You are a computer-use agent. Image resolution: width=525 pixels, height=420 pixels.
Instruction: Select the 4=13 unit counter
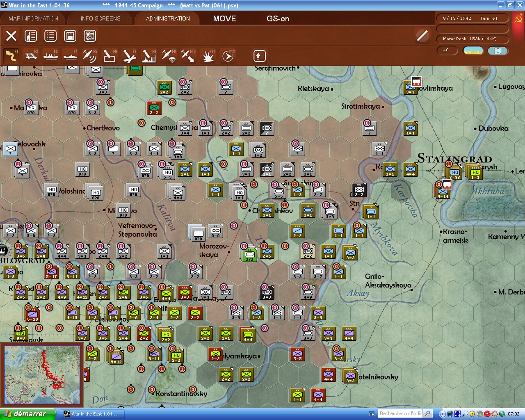(x=72, y=313)
